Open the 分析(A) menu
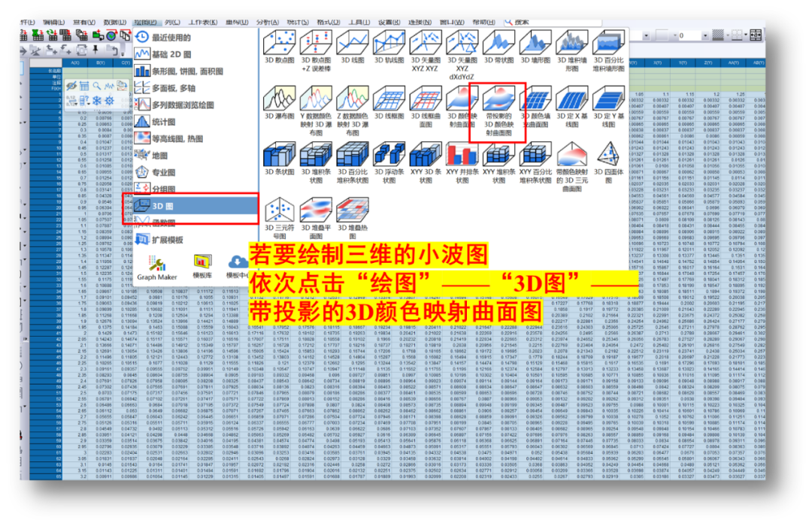812x526 pixels. pyautogui.click(x=267, y=23)
